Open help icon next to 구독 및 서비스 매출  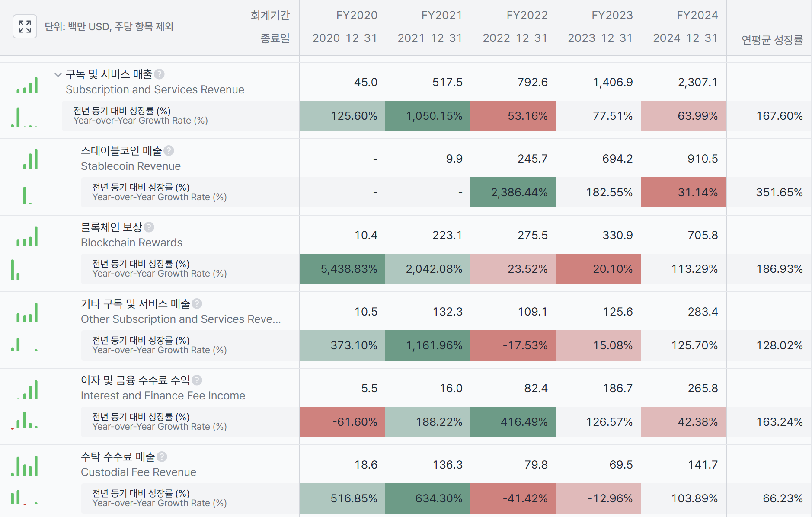(159, 74)
